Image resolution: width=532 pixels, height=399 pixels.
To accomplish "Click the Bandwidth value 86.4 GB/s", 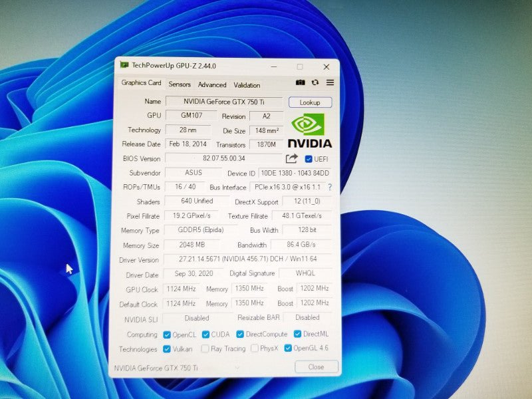I will pyautogui.click(x=301, y=244).
